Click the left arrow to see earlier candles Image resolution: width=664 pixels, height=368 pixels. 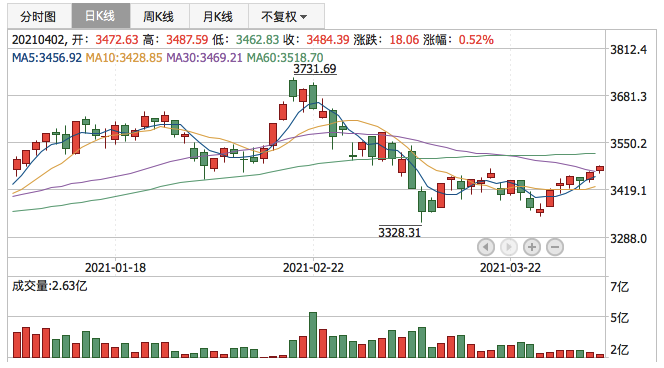click(x=486, y=246)
